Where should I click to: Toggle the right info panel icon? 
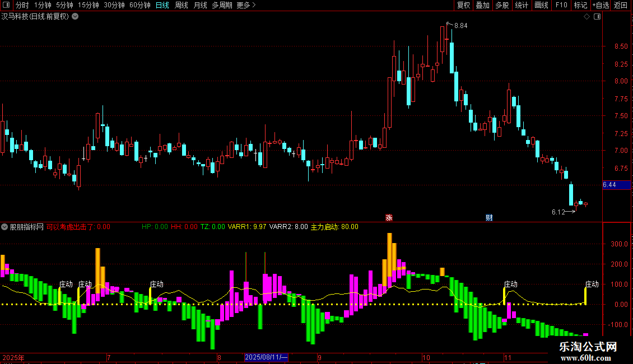click(598, 17)
